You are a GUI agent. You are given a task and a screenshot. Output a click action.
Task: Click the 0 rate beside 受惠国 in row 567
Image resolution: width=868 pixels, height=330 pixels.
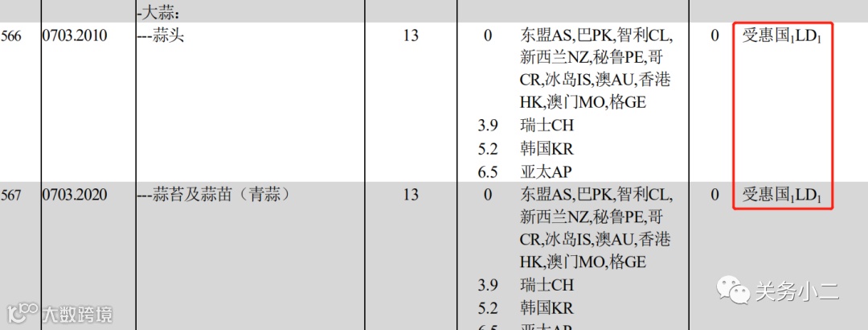714,196
